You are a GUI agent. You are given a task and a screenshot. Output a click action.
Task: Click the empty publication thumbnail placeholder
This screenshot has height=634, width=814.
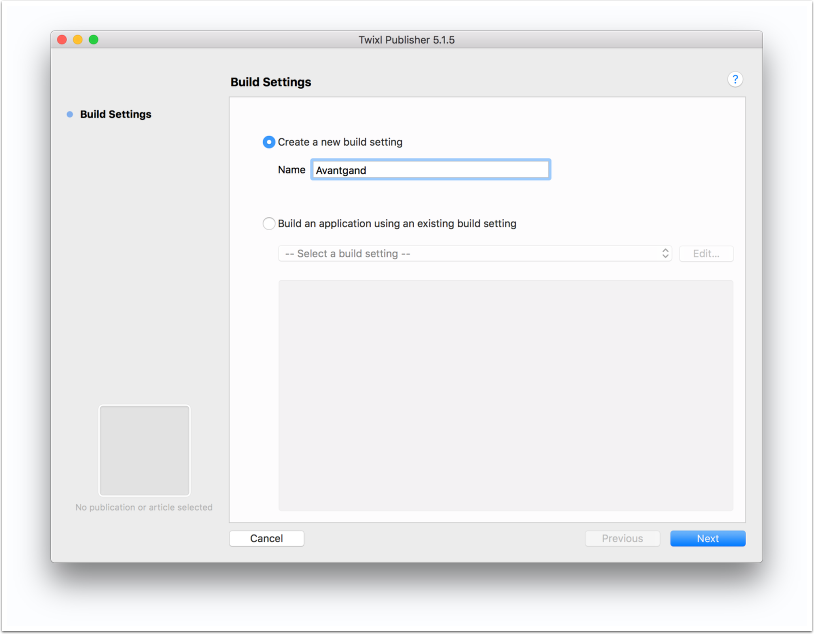pyautogui.click(x=144, y=451)
